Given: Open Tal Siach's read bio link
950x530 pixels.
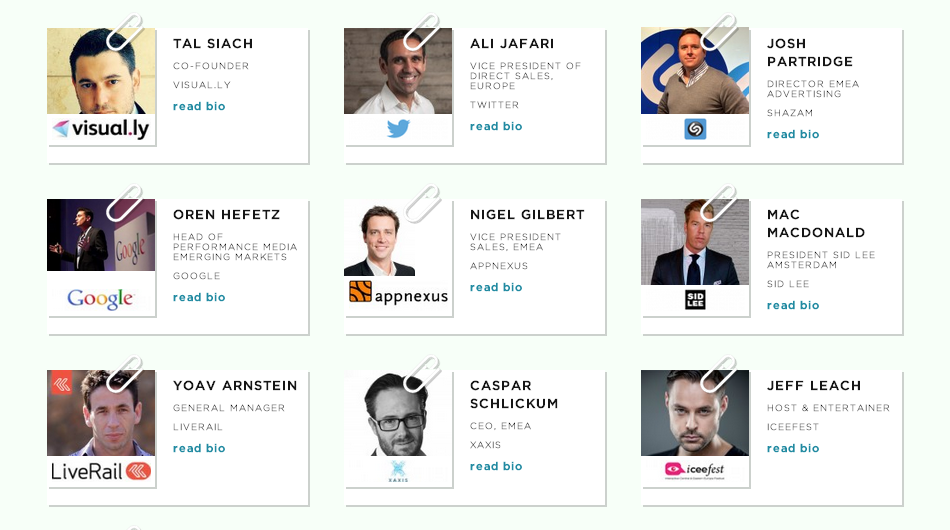Looking at the screenshot, I should point(199,106).
